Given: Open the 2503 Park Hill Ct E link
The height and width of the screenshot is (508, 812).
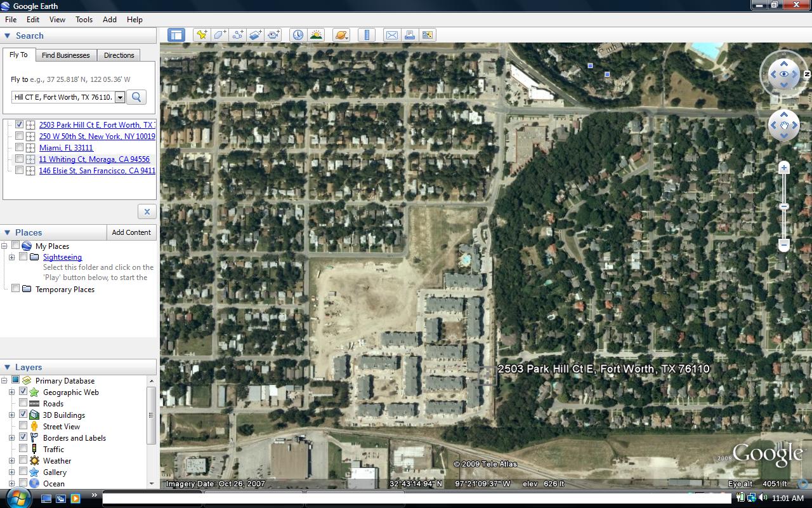Looking at the screenshot, I should (97, 125).
